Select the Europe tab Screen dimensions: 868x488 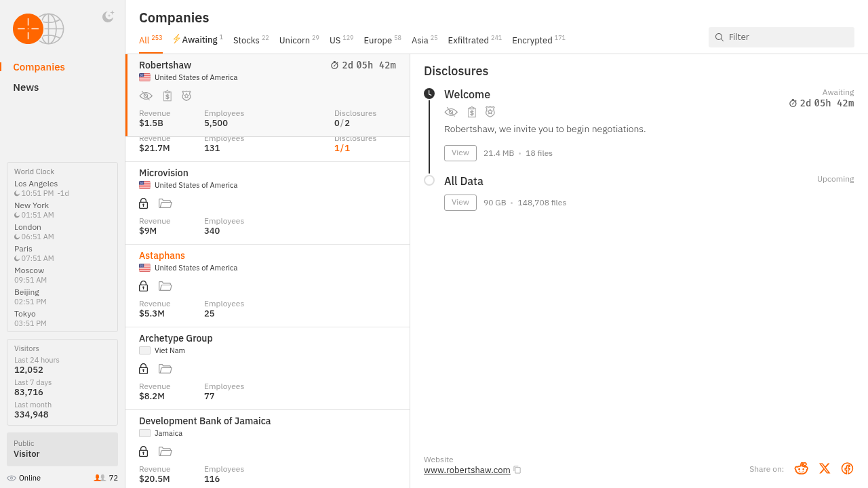click(x=382, y=40)
